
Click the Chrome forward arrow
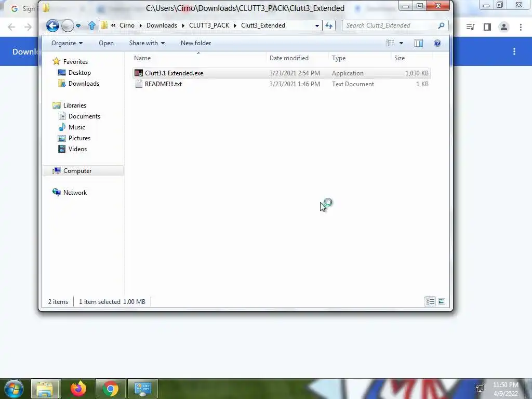pyautogui.click(x=28, y=27)
